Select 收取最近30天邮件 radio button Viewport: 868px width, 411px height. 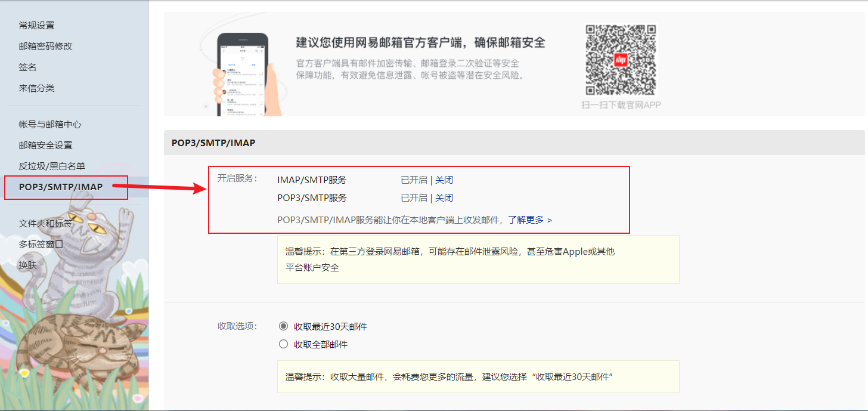[284, 326]
